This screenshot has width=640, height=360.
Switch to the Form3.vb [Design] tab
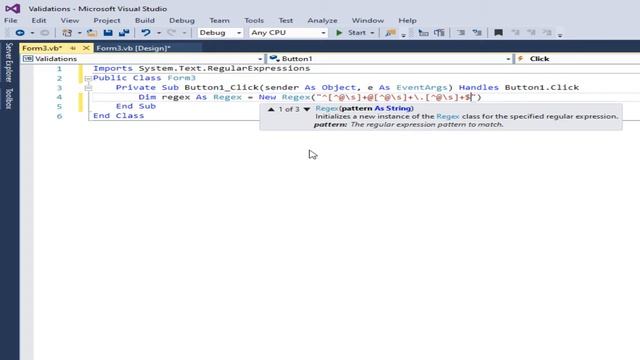click(133, 48)
